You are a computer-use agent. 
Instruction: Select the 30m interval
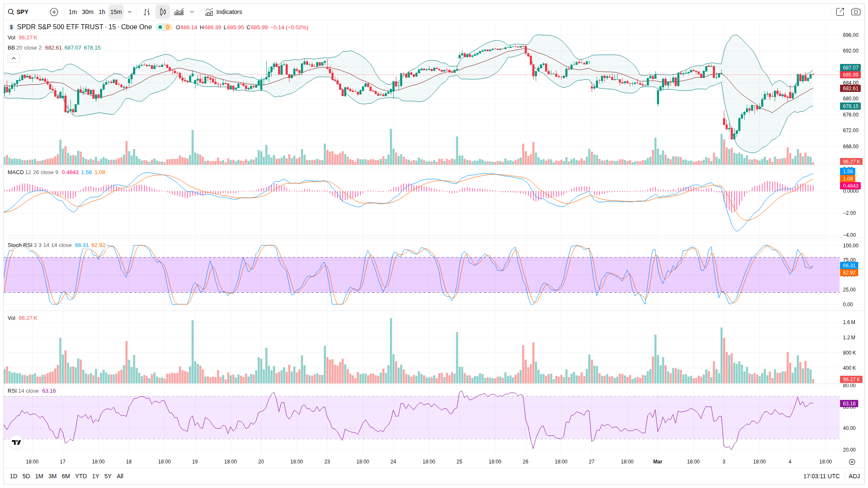(x=88, y=12)
